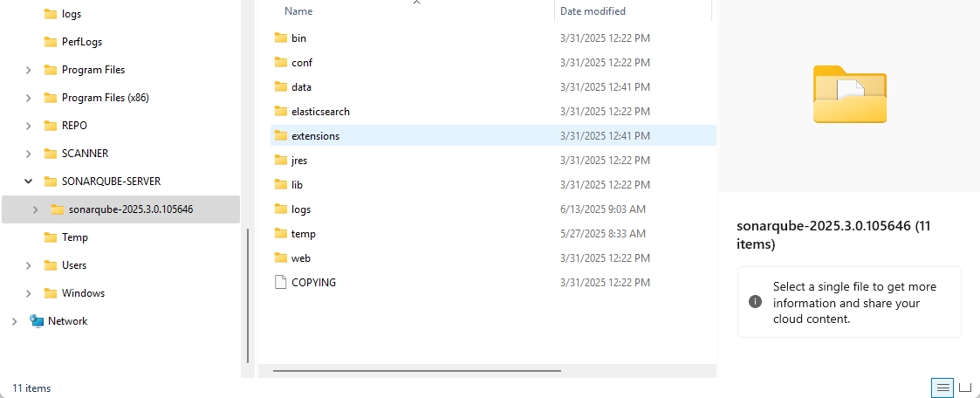Select the elasticsearch folder icon
The image size is (980, 398).
point(280,112)
